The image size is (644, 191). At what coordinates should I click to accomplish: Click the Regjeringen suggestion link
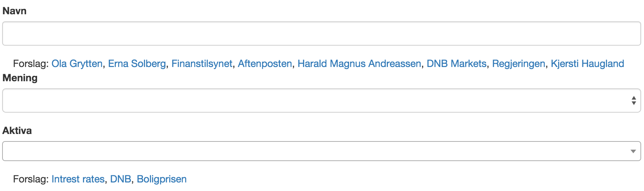pos(518,64)
